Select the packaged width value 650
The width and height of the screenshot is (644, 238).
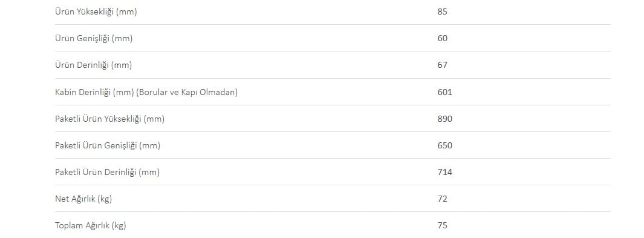445,145
